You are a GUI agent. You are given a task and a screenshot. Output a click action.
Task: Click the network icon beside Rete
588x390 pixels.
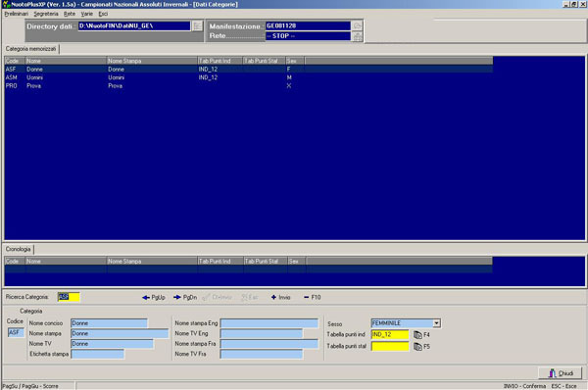click(x=358, y=36)
